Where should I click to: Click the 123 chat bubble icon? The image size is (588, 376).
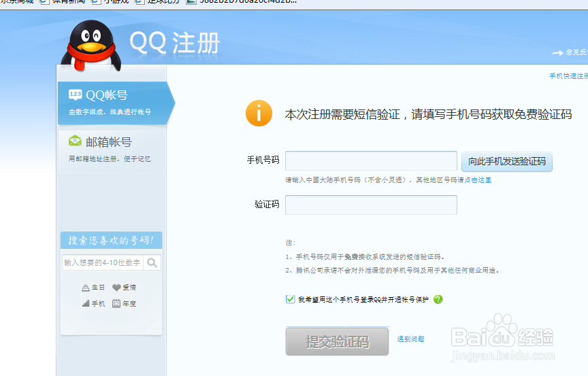click(x=75, y=95)
